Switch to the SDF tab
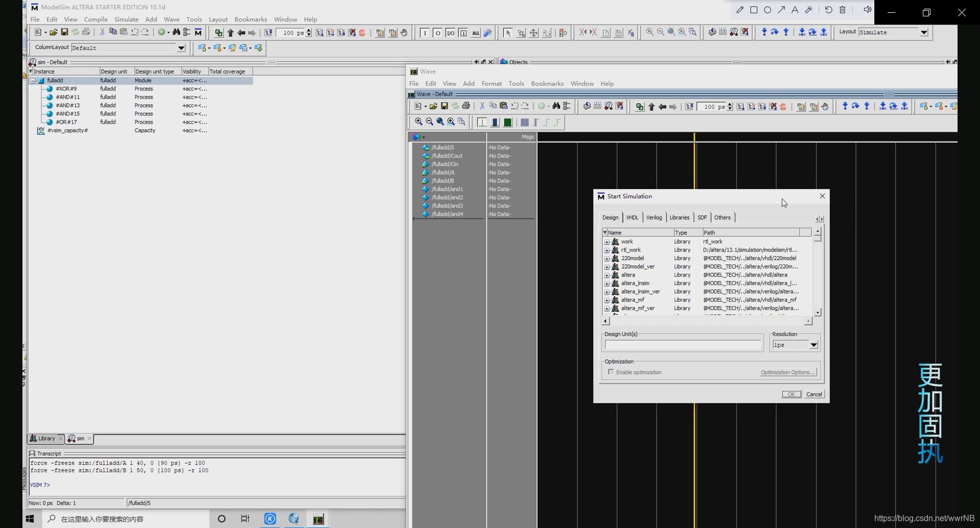980x528 pixels. point(702,218)
